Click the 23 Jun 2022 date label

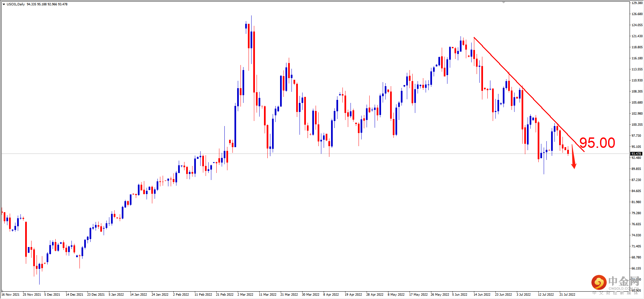[x=503, y=295]
